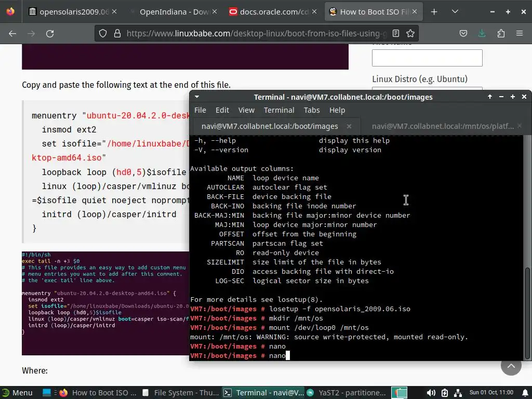Open the Firefox downloads panel
The image size is (532, 399).
tap(482, 33)
